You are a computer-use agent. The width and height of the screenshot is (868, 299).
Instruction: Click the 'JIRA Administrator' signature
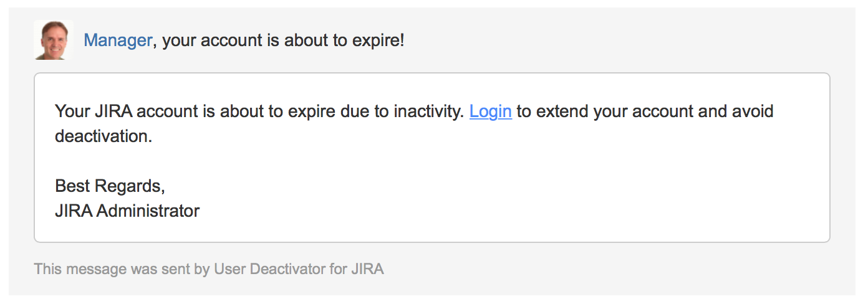tap(127, 211)
